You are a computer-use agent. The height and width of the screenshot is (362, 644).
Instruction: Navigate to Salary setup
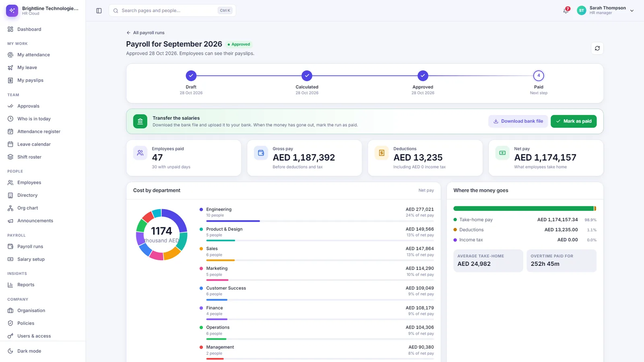click(x=43, y=259)
